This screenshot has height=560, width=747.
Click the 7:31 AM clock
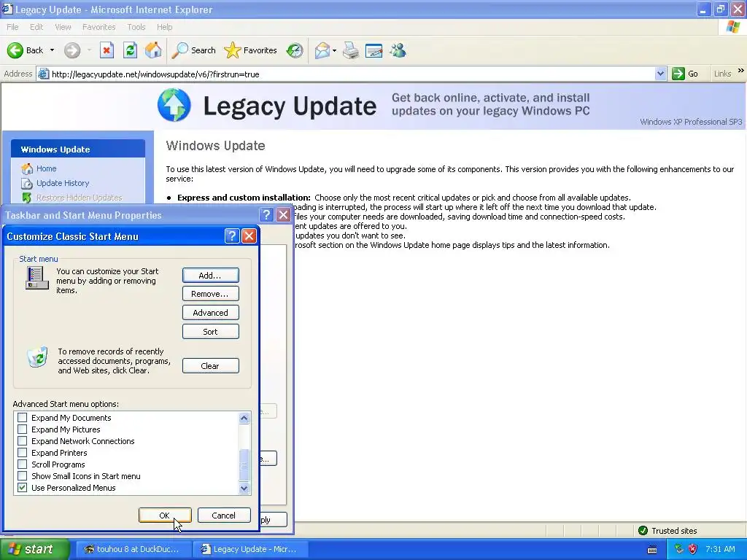tap(720, 549)
